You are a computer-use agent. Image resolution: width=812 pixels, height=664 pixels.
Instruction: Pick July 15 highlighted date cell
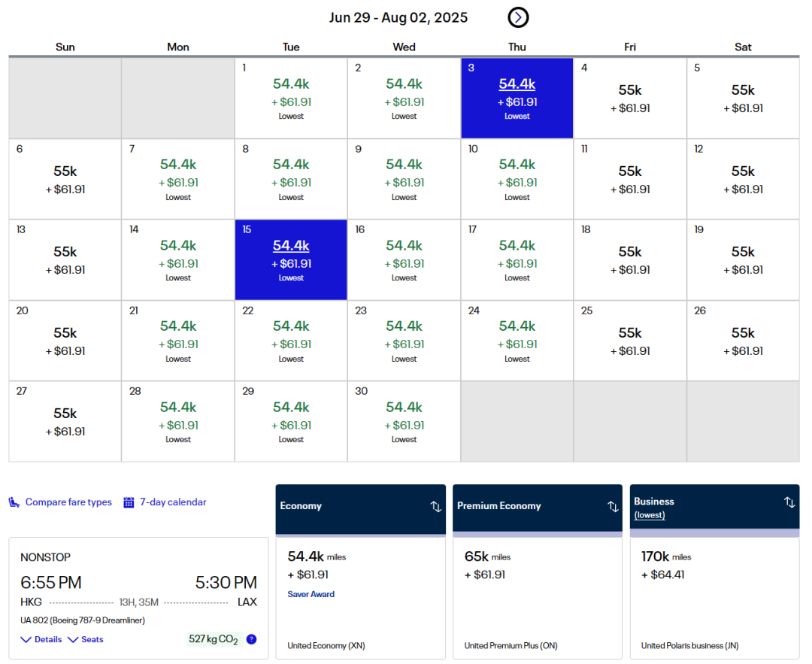pyautogui.click(x=291, y=260)
